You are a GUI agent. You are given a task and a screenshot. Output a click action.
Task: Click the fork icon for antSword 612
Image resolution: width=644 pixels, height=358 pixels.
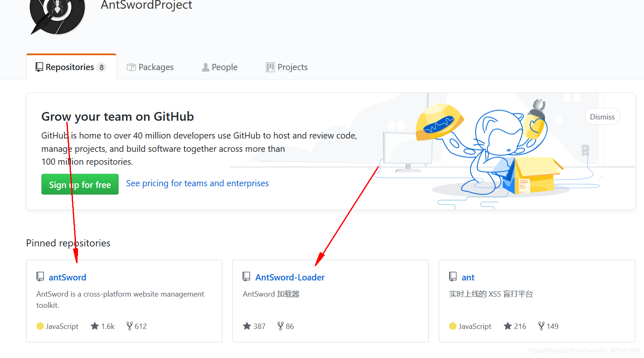click(x=129, y=326)
